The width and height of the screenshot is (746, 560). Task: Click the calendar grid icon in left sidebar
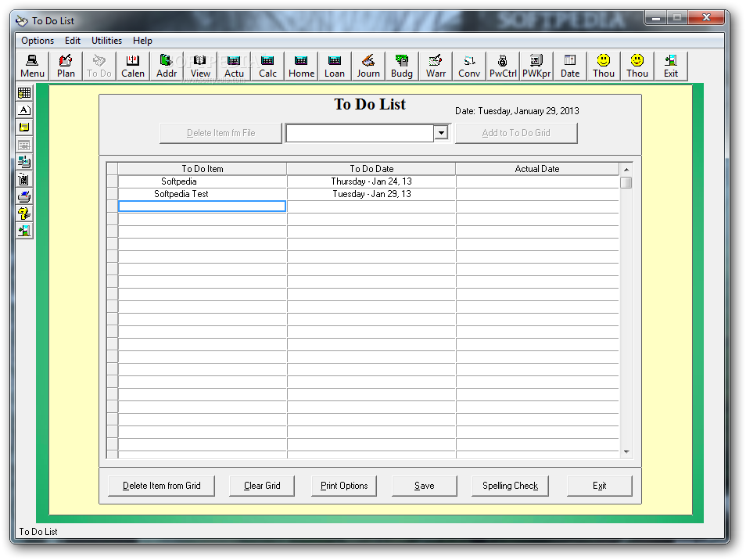tap(24, 93)
